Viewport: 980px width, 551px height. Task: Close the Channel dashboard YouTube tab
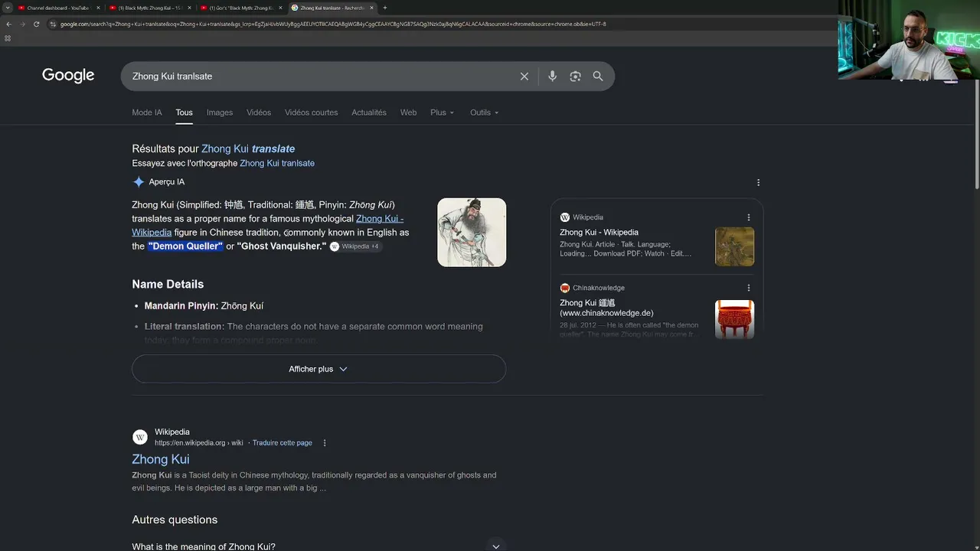click(98, 8)
